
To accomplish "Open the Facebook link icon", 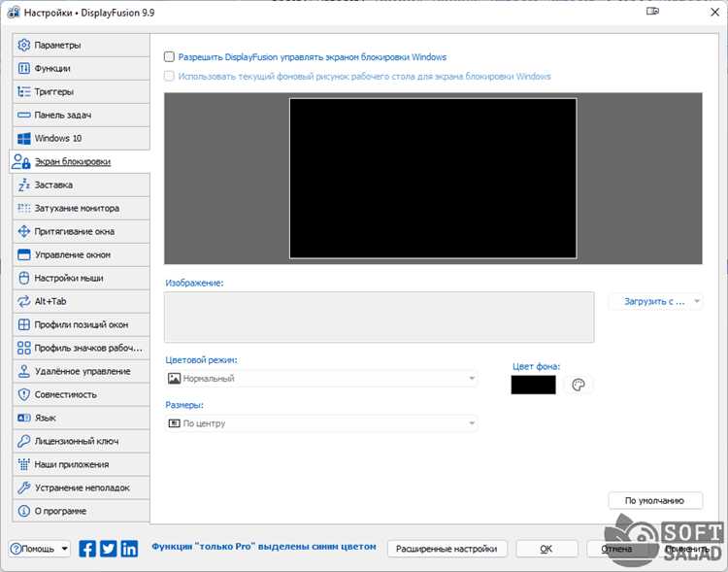I will (87, 549).
